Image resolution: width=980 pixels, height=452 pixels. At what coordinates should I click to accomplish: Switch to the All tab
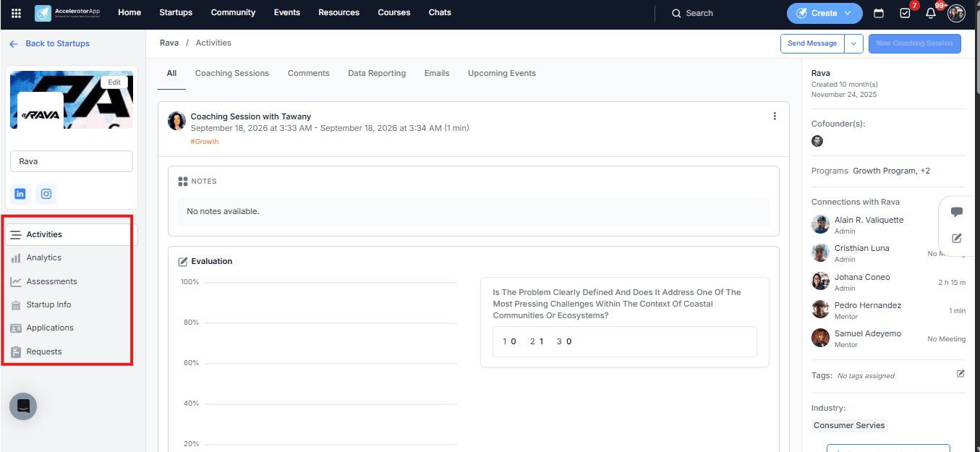171,73
